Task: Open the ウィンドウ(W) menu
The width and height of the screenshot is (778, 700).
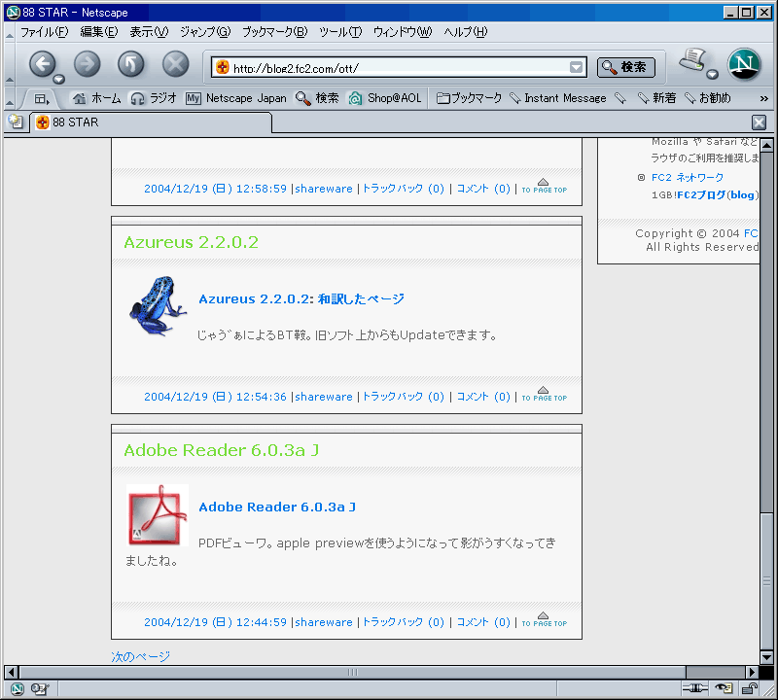Action: (x=403, y=32)
